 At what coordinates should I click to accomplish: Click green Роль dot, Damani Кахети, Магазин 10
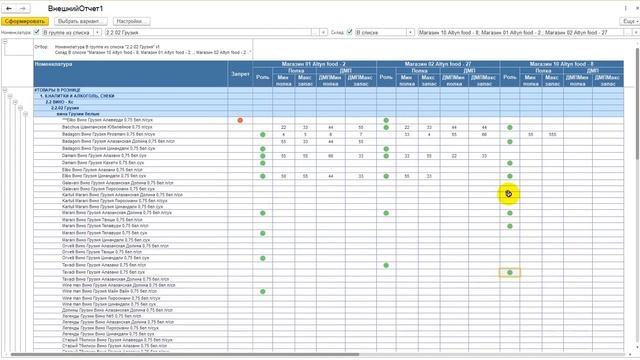[x=510, y=163]
